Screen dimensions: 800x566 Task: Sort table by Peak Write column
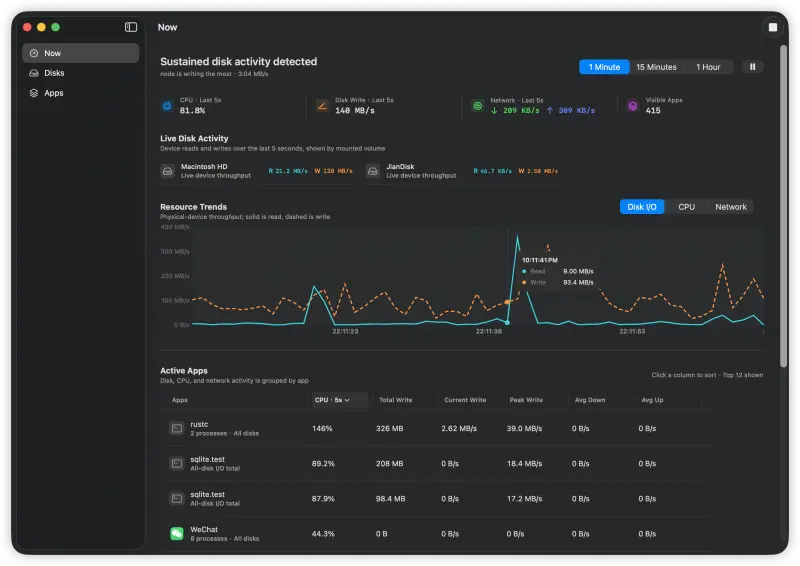(526, 400)
